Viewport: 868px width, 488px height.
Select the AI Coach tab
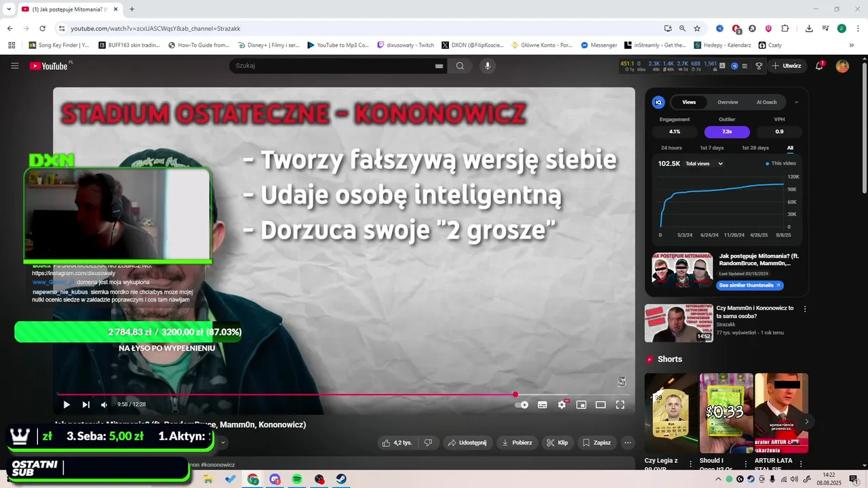[x=766, y=102]
